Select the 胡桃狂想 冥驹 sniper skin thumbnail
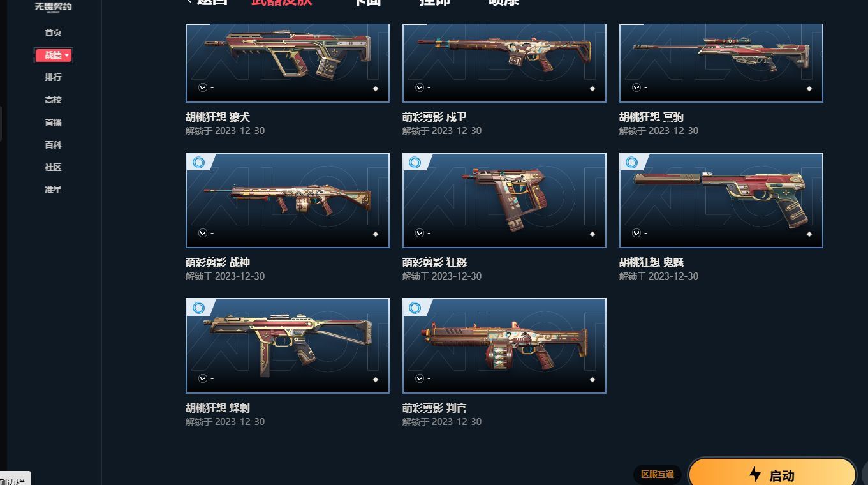868x485 pixels. tap(721, 63)
